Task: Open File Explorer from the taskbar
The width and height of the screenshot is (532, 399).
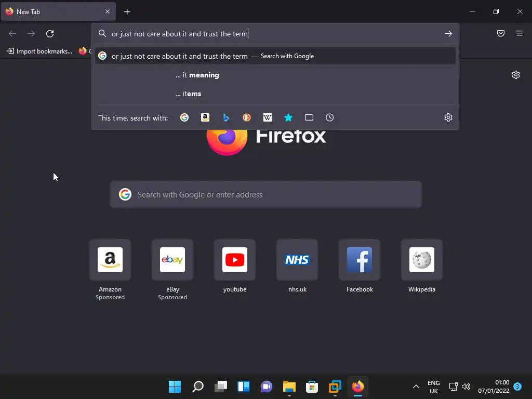Action: click(289, 387)
